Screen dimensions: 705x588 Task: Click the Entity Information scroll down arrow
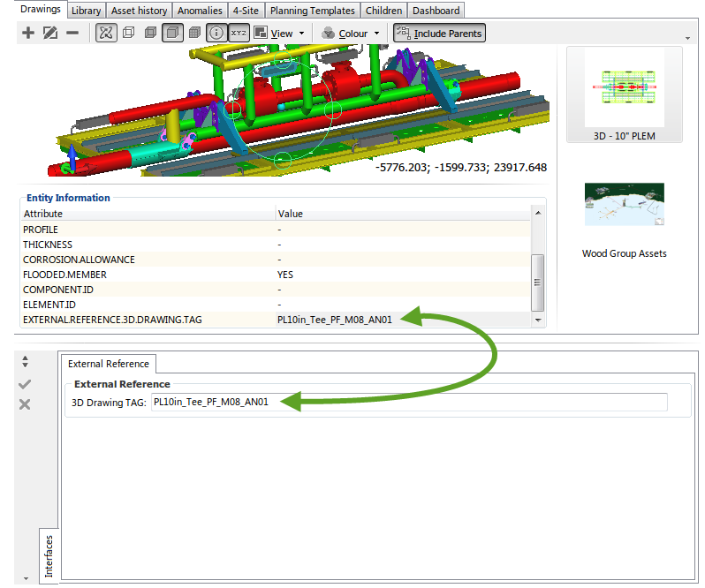(538, 320)
